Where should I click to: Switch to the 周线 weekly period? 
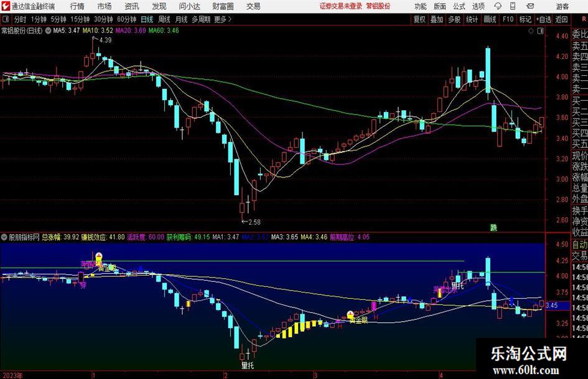tap(164, 19)
